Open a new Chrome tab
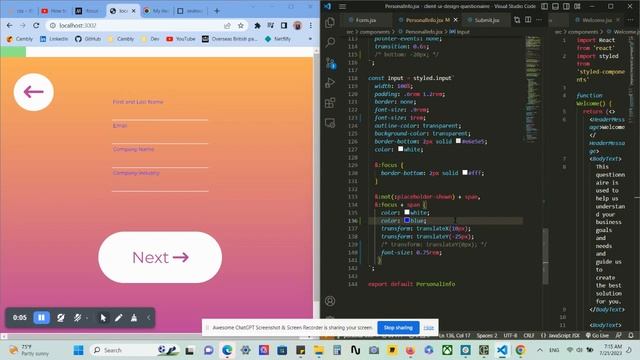 point(217,11)
